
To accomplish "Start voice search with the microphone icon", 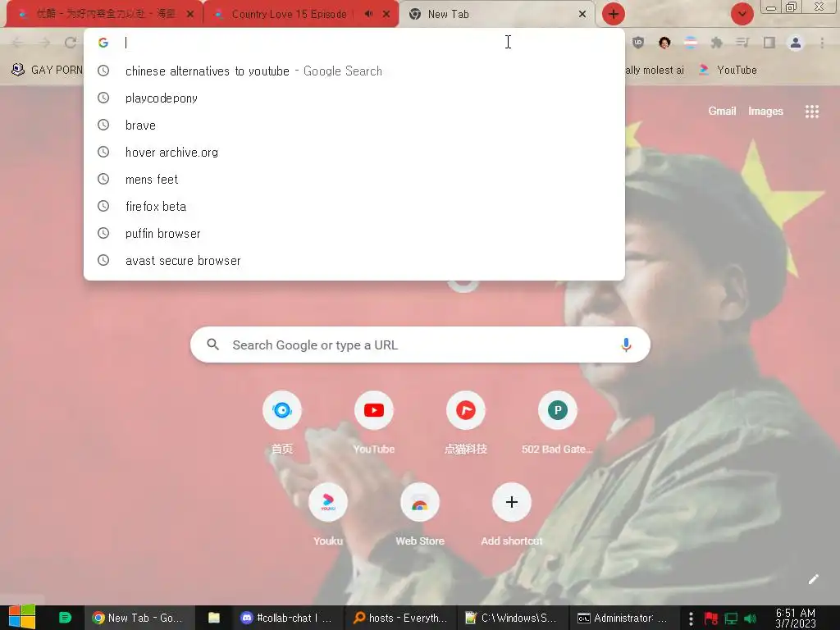I will (x=626, y=345).
